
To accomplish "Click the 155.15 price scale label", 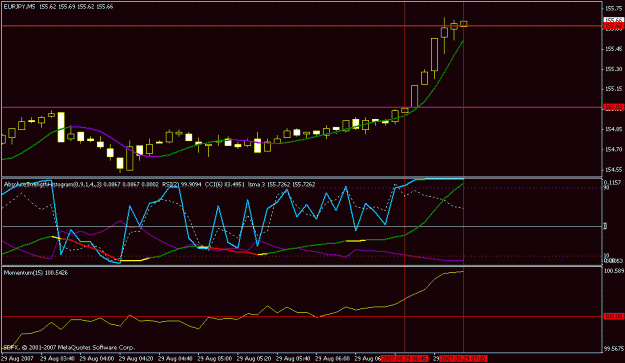I will point(613,89).
